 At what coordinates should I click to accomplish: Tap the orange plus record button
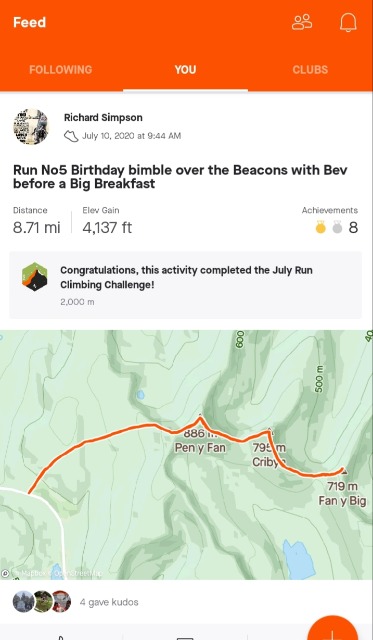click(333, 628)
